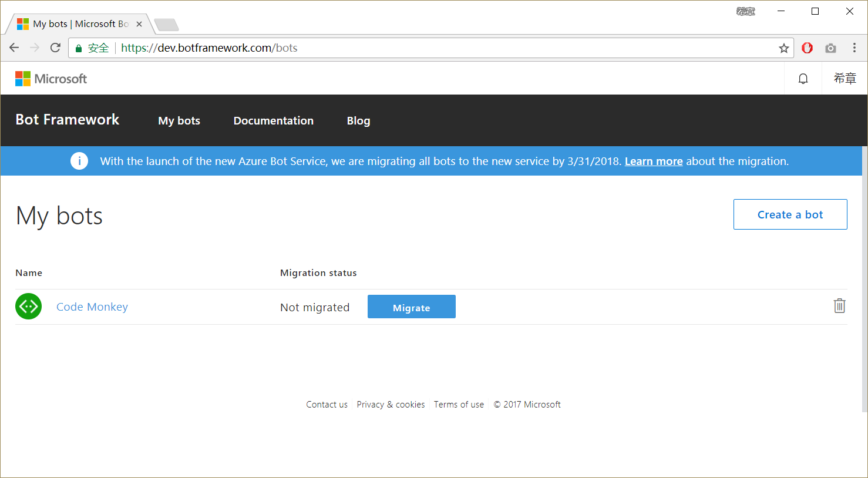This screenshot has width=868, height=478.
Task: Bookmark this page via the star icon
Action: [783, 48]
